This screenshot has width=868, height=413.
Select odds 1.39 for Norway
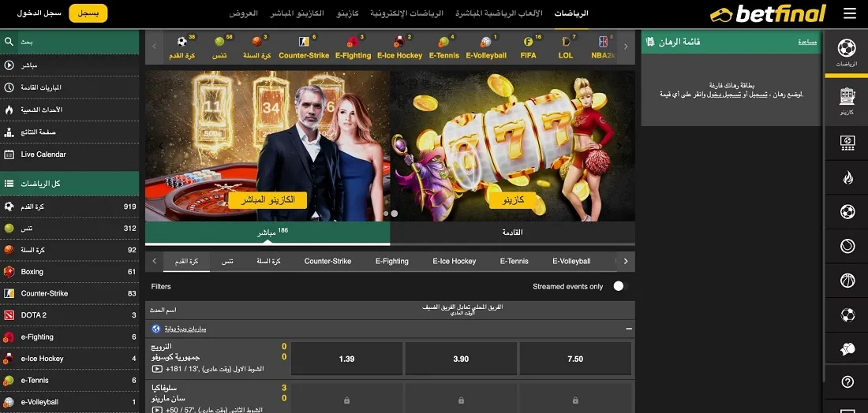coord(346,359)
